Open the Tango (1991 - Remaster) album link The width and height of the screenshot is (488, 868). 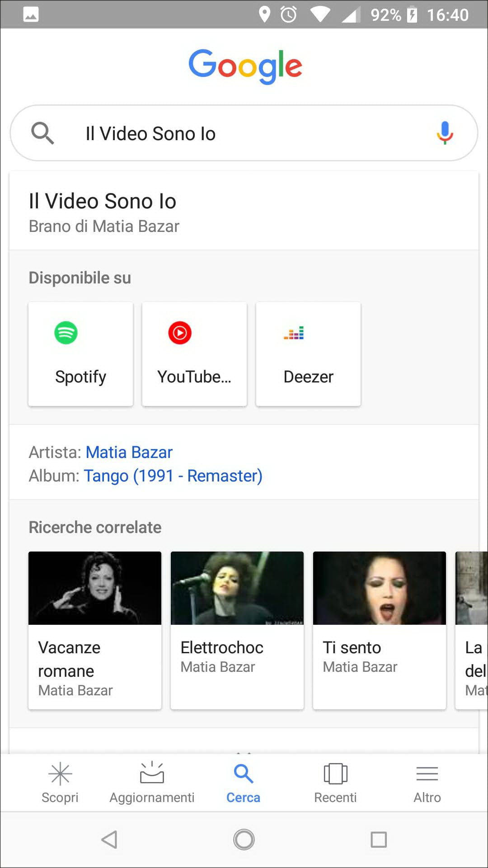tap(173, 476)
